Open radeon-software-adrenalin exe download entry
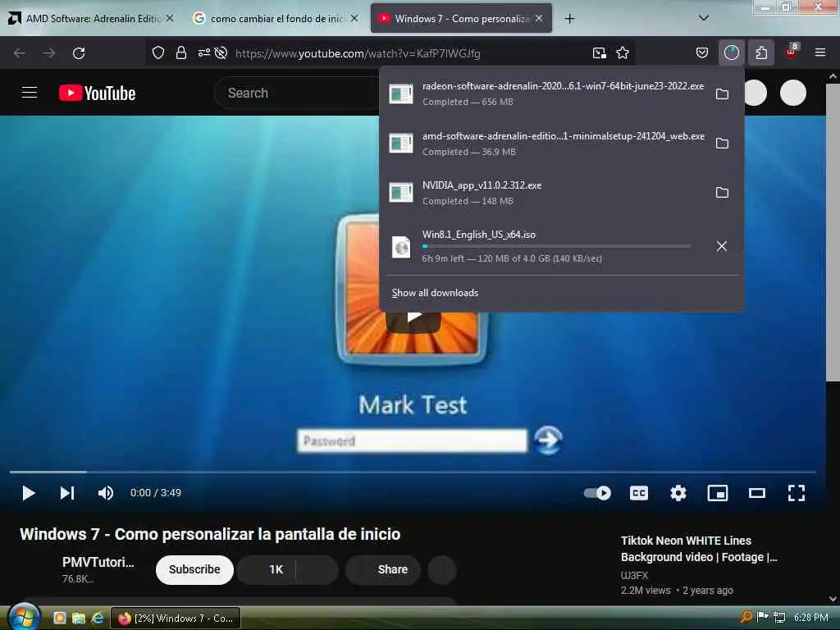The image size is (840, 630). click(546, 94)
